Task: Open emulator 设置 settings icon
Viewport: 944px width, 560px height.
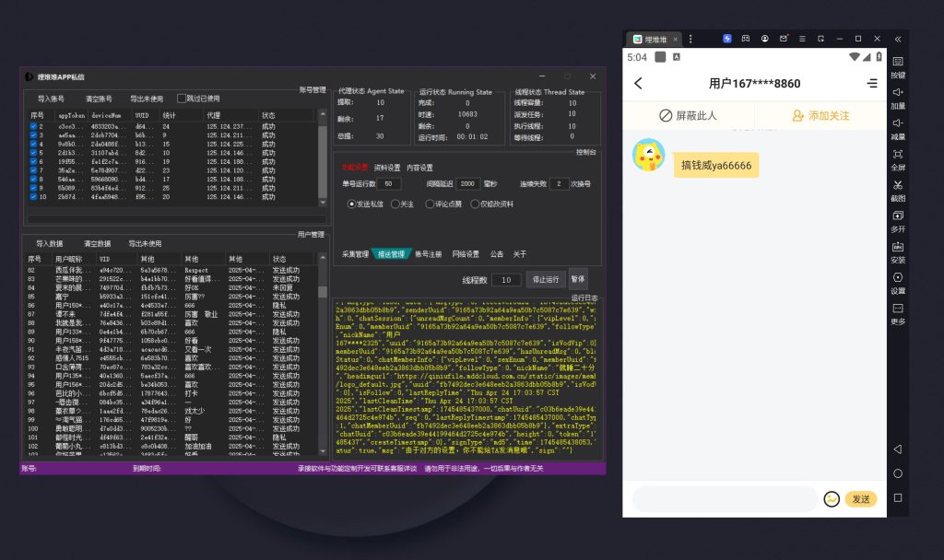Action: 898,278
